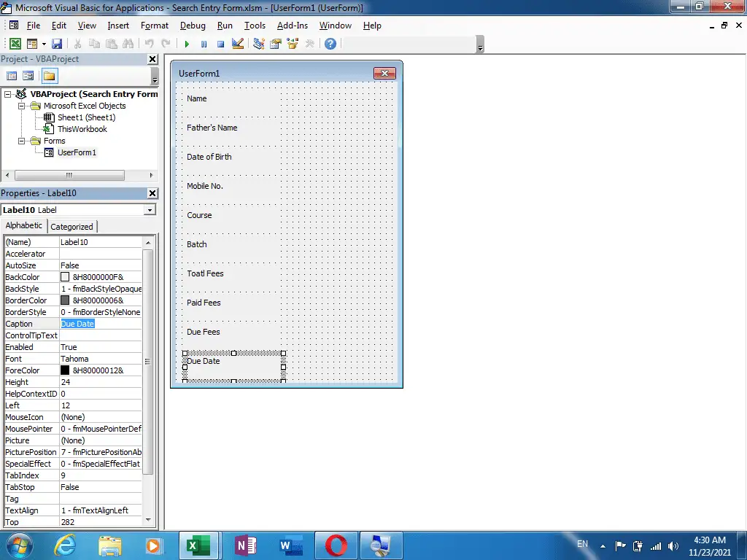Click the Reset stop icon
Screen dimensions: 747x560
(x=220, y=44)
